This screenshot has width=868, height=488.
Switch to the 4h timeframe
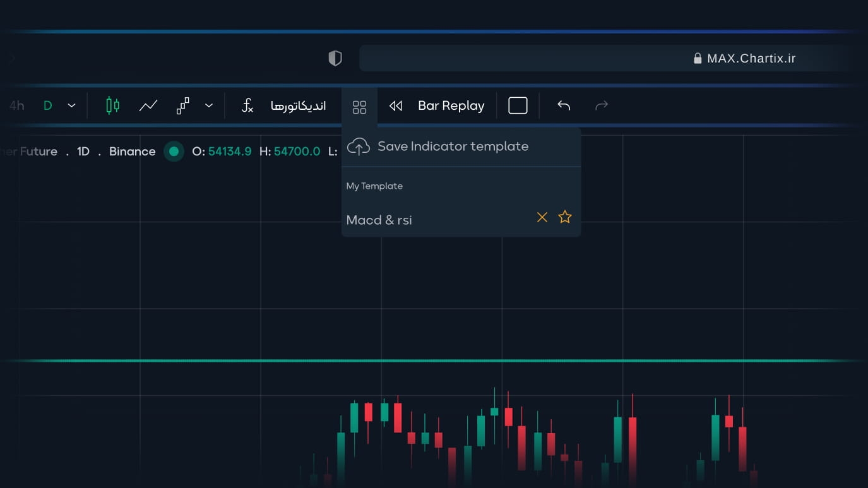16,105
